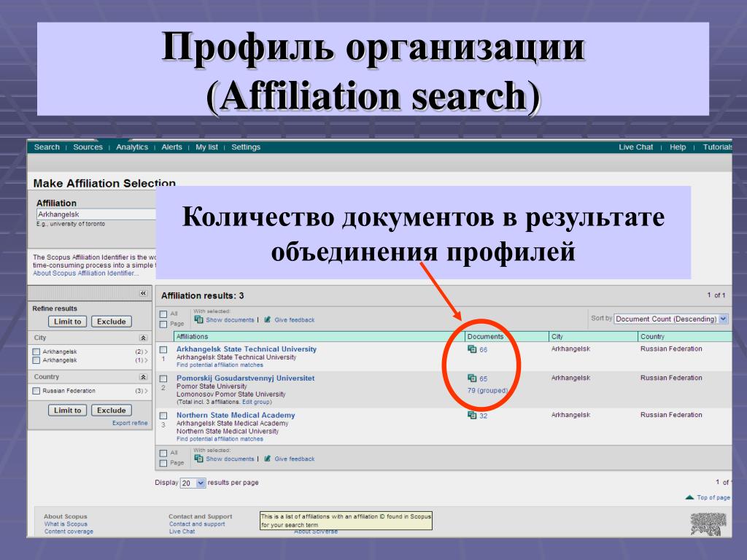Sort by the Documents column header
Image resolution: width=747 pixels, height=560 pixels.
485,337
